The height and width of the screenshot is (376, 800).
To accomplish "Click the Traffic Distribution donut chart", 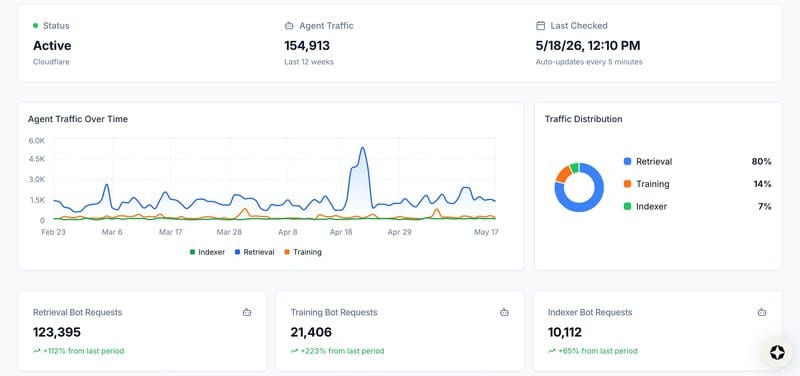I will [x=579, y=187].
